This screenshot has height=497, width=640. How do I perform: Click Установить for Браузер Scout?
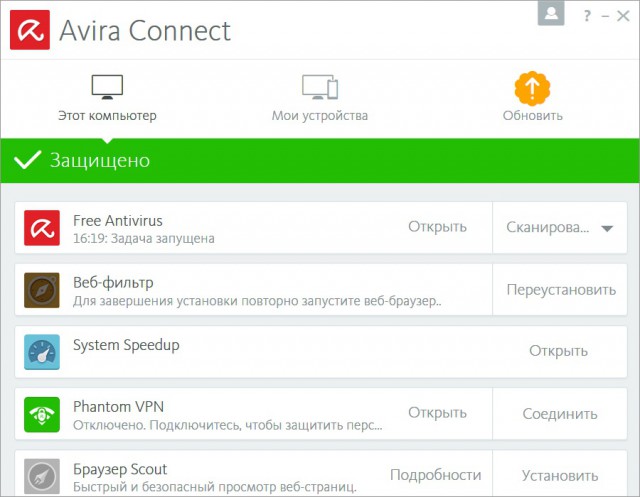(560, 476)
